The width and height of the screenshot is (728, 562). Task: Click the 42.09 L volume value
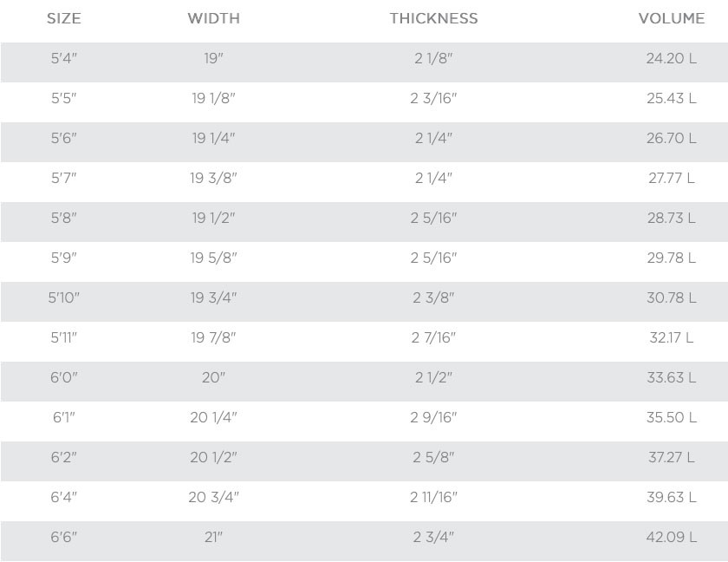pyautogui.click(x=671, y=538)
